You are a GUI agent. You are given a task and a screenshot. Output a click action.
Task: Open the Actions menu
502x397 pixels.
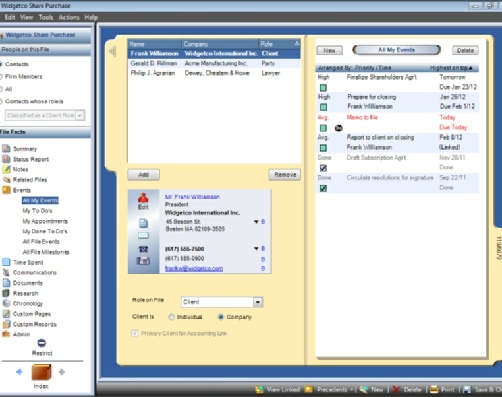69,17
